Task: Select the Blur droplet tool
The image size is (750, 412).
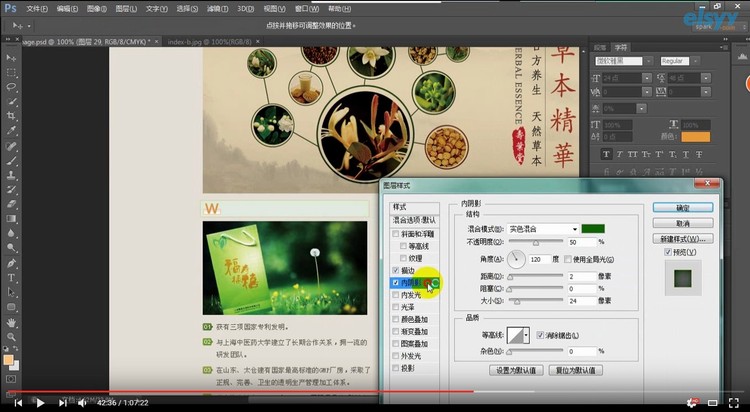Action: (11, 233)
